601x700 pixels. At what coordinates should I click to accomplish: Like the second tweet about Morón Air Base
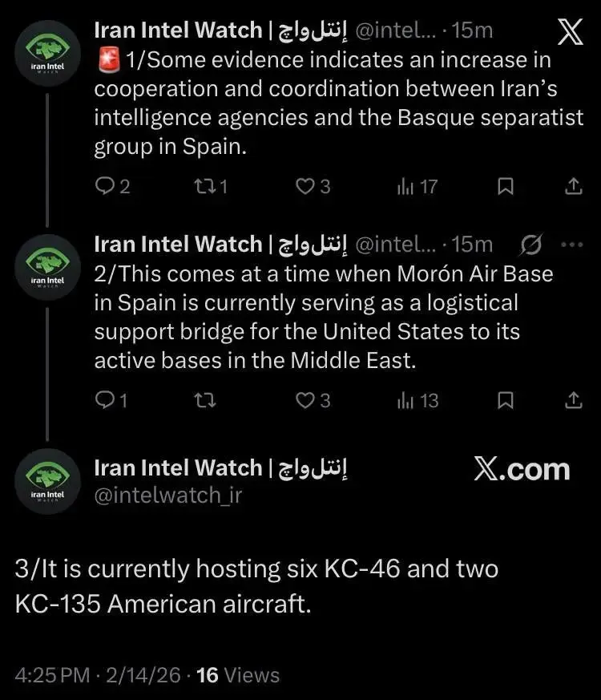(x=305, y=400)
